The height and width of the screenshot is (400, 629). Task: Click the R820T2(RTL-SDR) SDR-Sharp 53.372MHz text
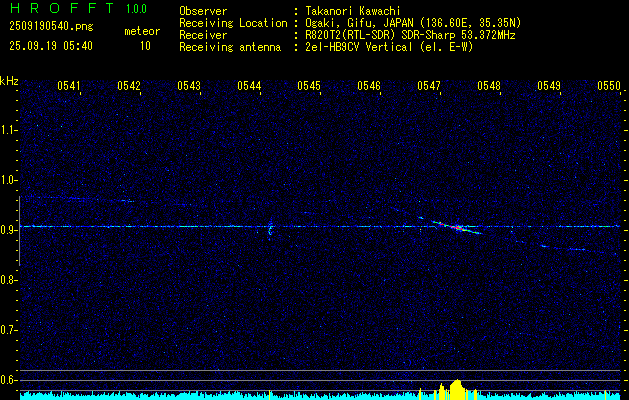point(410,35)
